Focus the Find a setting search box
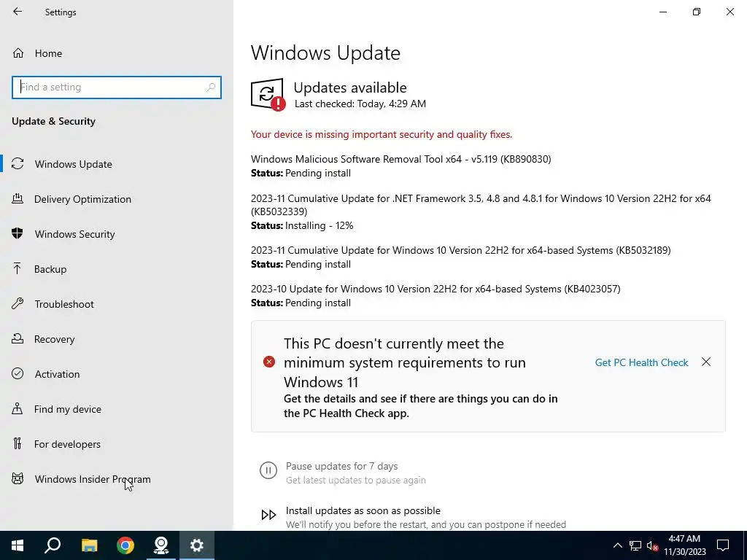747x560 pixels. click(117, 87)
